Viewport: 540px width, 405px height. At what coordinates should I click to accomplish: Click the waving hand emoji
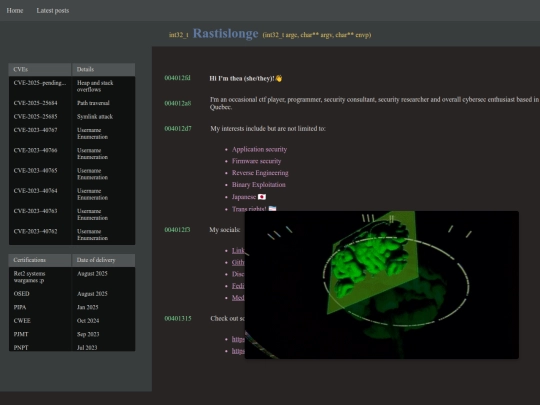tap(279, 79)
